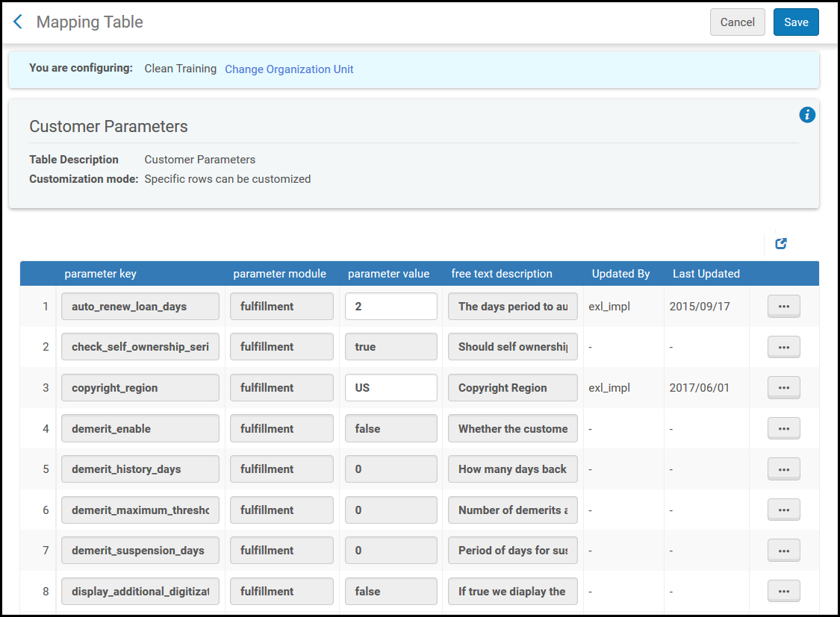Click the 'free text description' column header
Screen dimensions: 840x617
coord(502,274)
